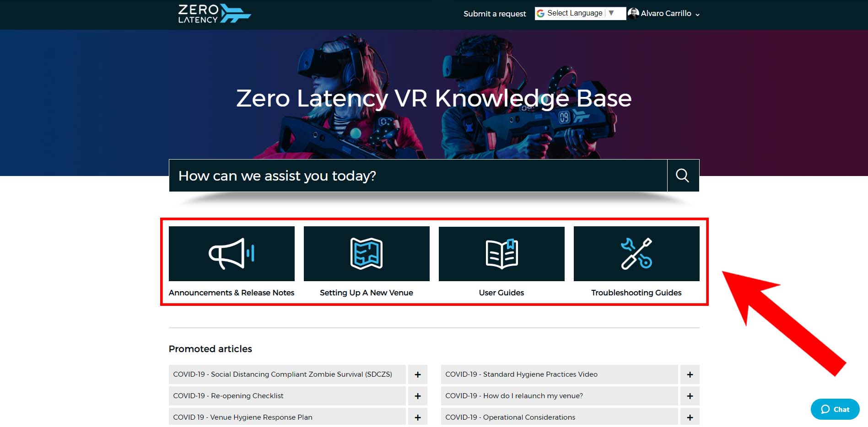Image resolution: width=868 pixels, height=427 pixels.
Task: Expand the Venue Hygiene Response Plan article
Action: coord(418,417)
